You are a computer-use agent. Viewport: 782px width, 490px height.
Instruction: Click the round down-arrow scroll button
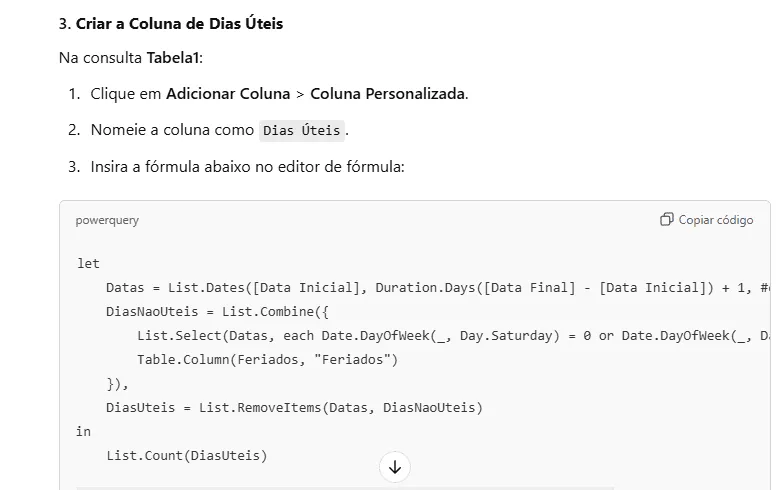pyautogui.click(x=394, y=467)
